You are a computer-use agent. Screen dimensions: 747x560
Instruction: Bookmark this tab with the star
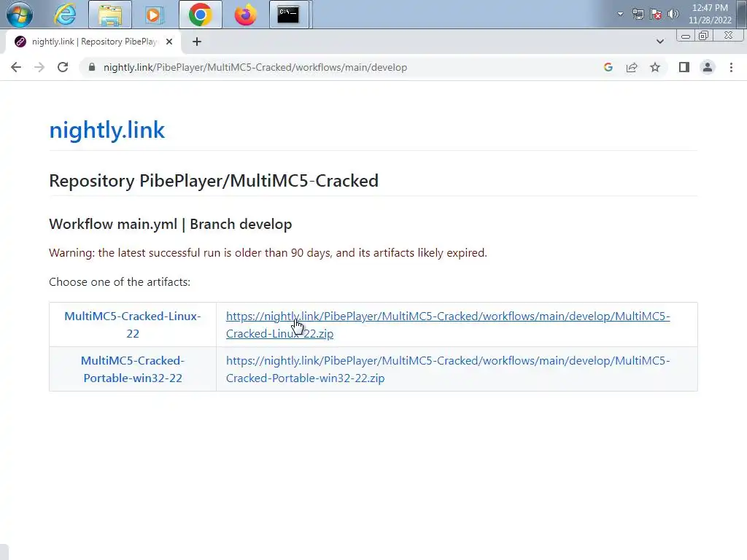coord(655,67)
